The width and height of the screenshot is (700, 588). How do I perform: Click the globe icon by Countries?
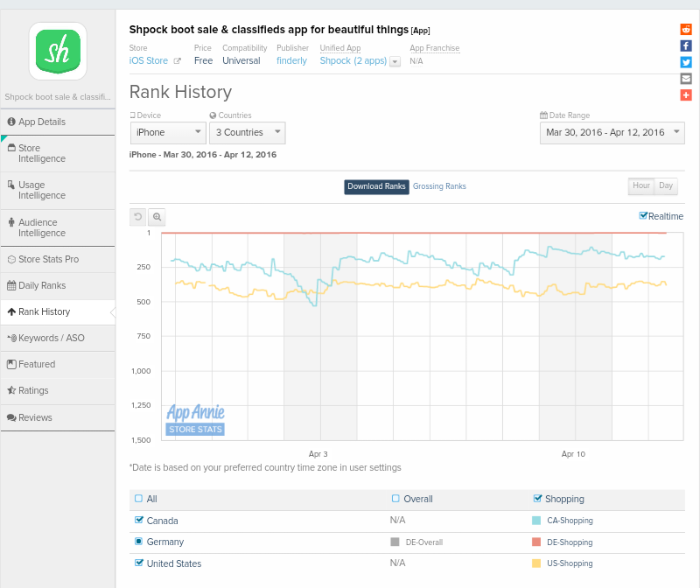pos(213,115)
